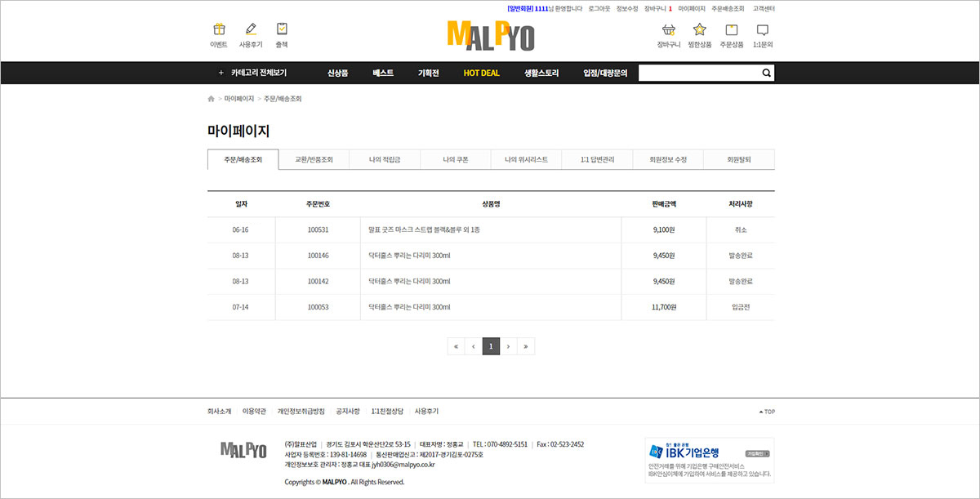Switch to the 회원정보 수정 tab

668,159
